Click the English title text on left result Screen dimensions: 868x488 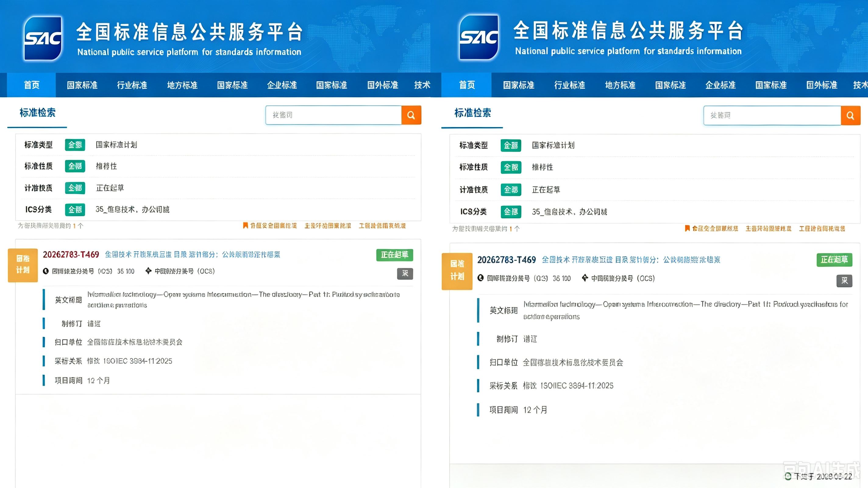pyautogui.click(x=243, y=300)
